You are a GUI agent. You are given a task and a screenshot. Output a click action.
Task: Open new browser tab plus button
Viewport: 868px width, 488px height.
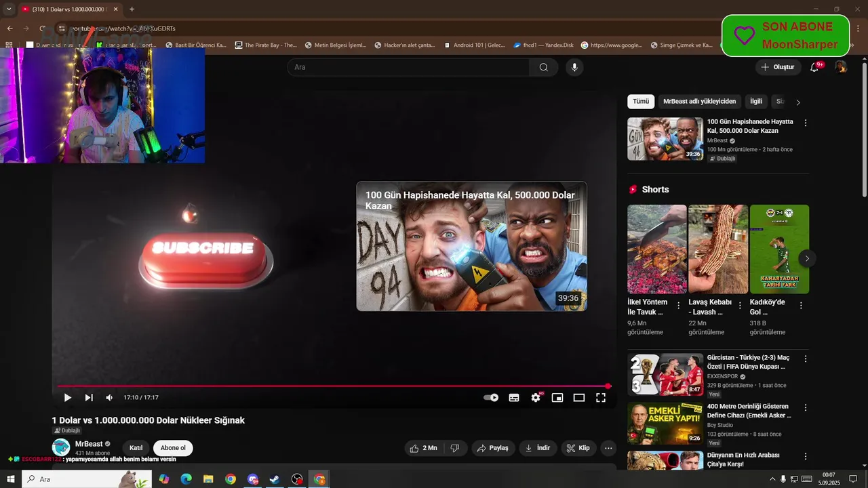132,9
